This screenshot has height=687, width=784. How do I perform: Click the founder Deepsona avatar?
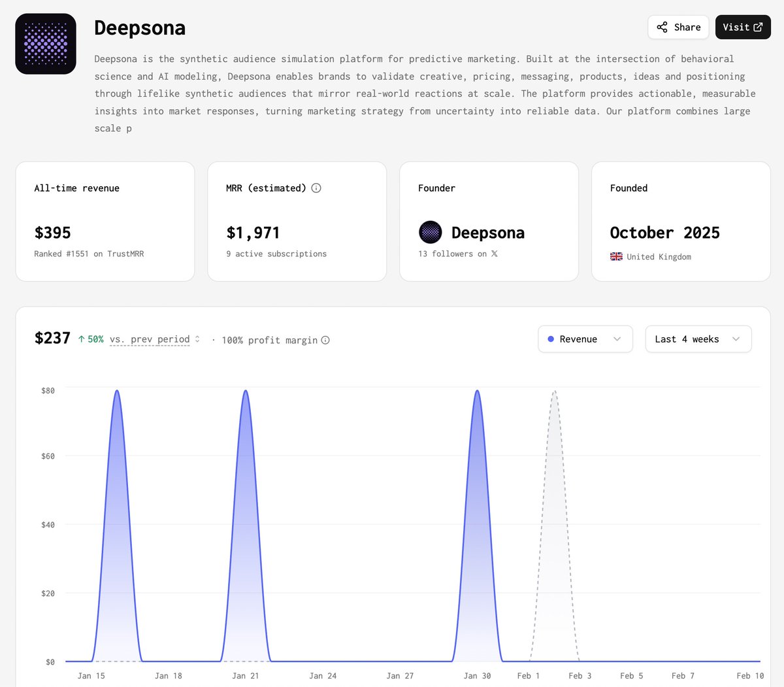430,233
